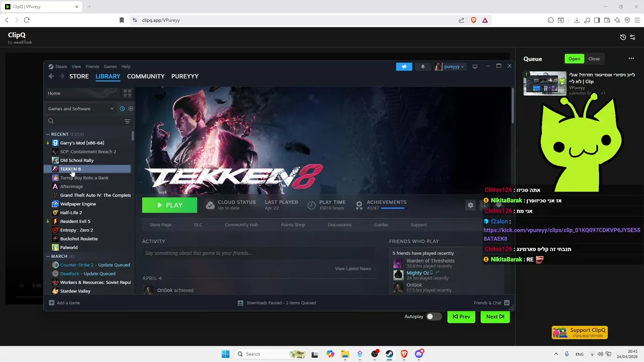This screenshot has width=644, height=362.
Task: Open the browser extensions puzzle icon
Action: click(551, 20)
